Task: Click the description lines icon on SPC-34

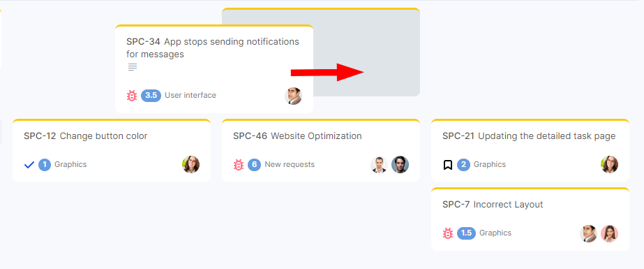Action: pyautogui.click(x=133, y=67)
